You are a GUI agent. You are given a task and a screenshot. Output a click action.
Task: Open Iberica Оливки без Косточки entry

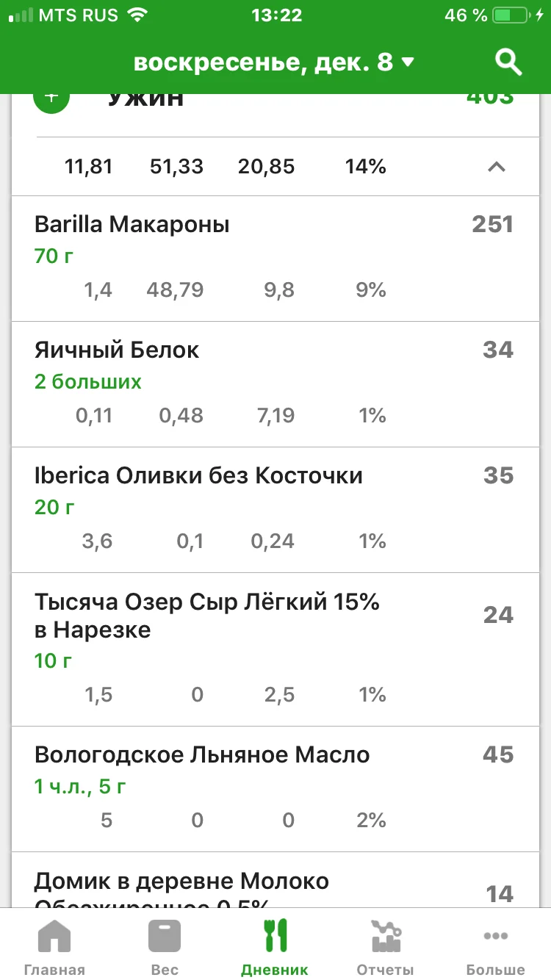pyautogui.click(x=198, y=475)
